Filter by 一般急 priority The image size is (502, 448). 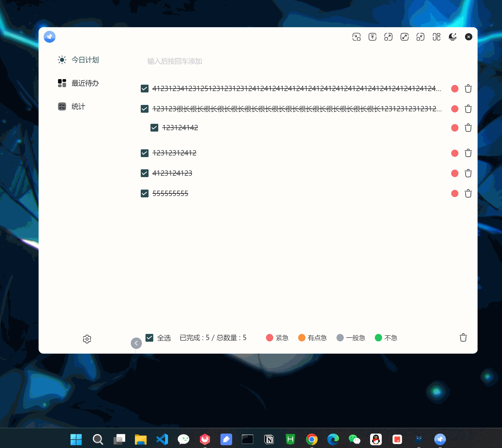point(351,338)
